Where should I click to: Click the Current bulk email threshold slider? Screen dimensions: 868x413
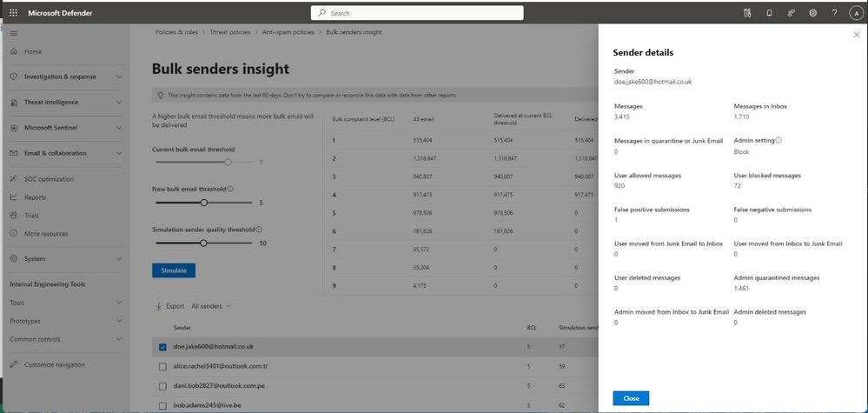[x=203, y=163]
